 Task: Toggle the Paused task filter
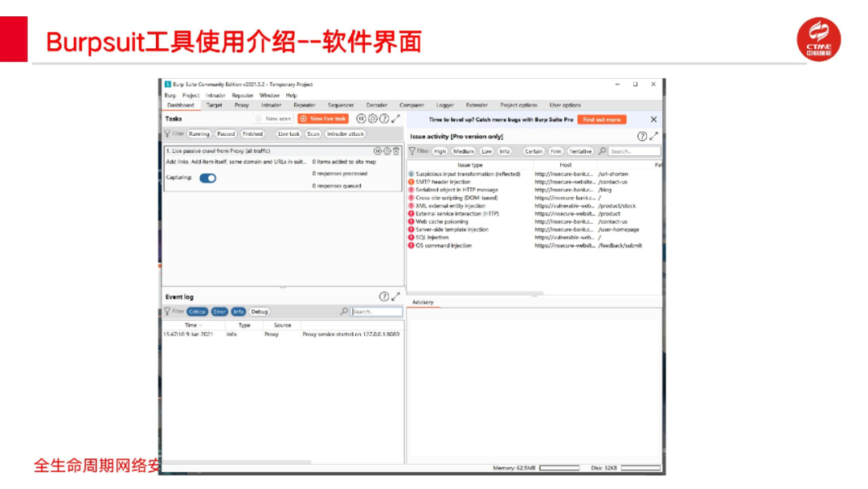pos(226,134)
